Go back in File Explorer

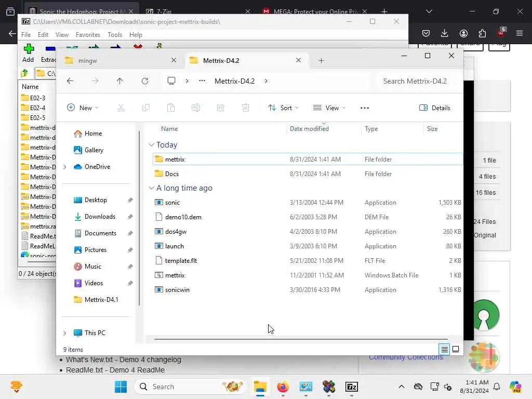[x=70, y=81]
